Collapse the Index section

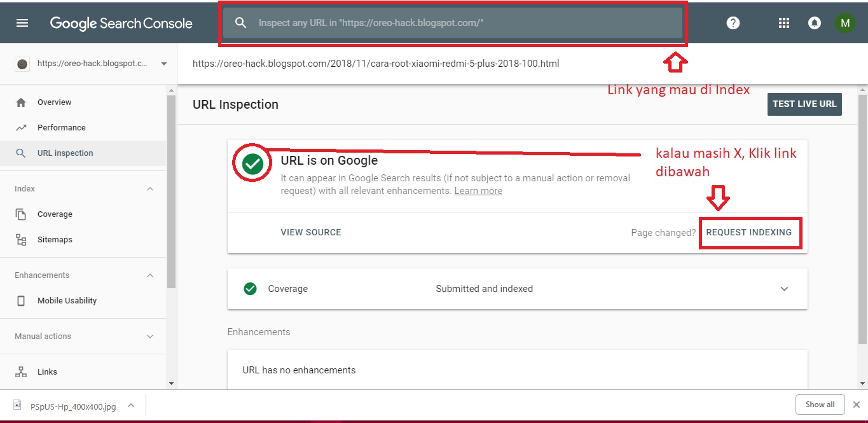pos(150,189)
